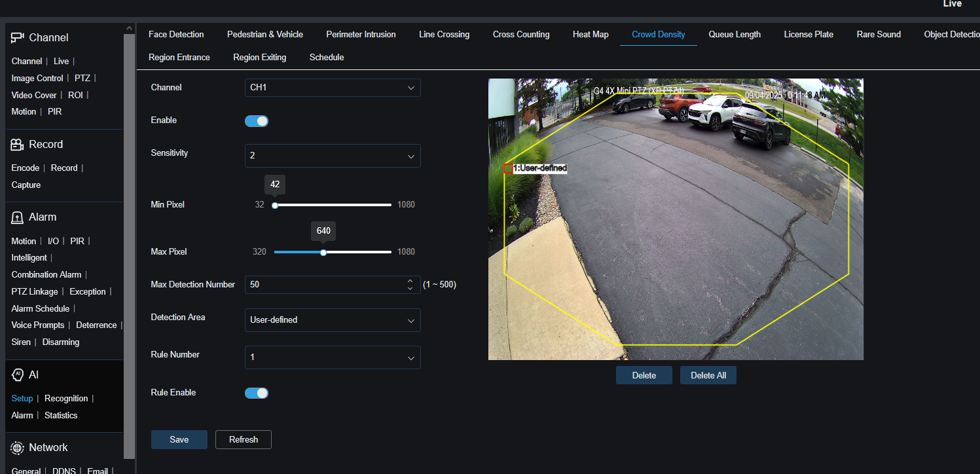Open Setup under the AI section
The height and width of the screenshot is (474, 980).
point(22,399)
